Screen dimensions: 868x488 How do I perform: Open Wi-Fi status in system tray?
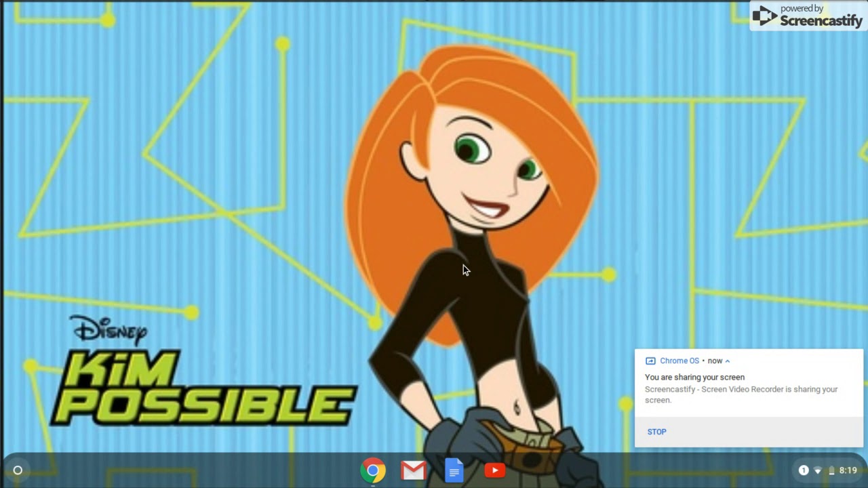coord(818,470)
